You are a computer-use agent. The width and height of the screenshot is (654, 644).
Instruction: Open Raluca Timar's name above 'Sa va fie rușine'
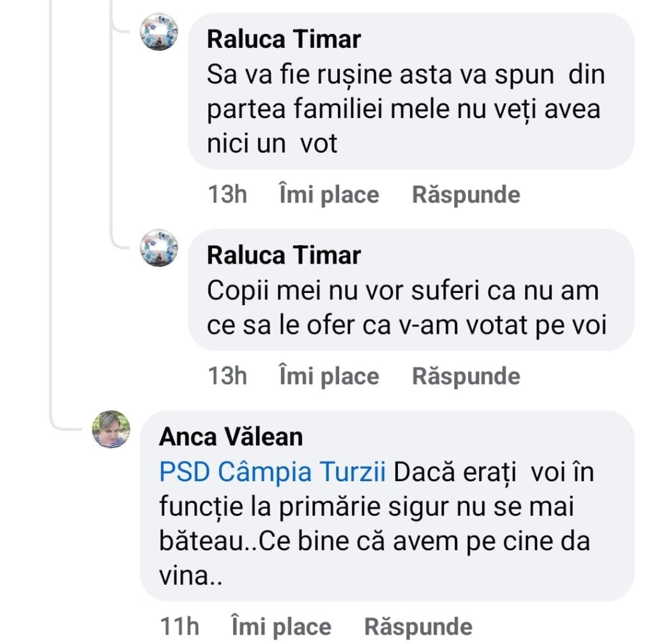pos(284,40)
